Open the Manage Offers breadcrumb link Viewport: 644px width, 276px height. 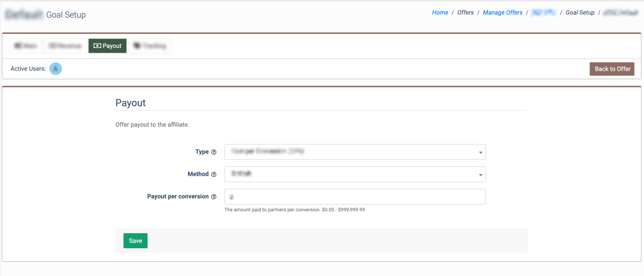click(503, 13)
